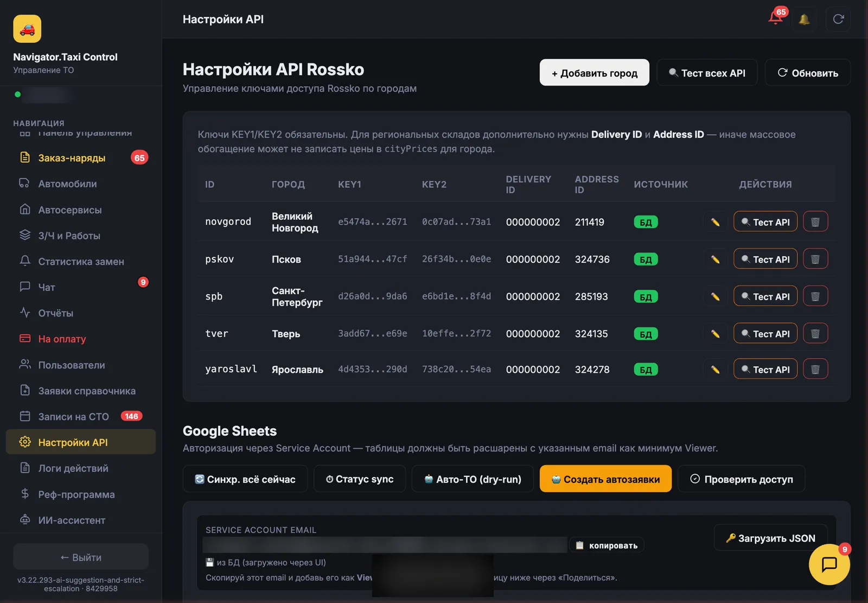The width and height of the screenshot is (868, 603).
Task: Open Записи на СТО section
Action: [81, 417]
